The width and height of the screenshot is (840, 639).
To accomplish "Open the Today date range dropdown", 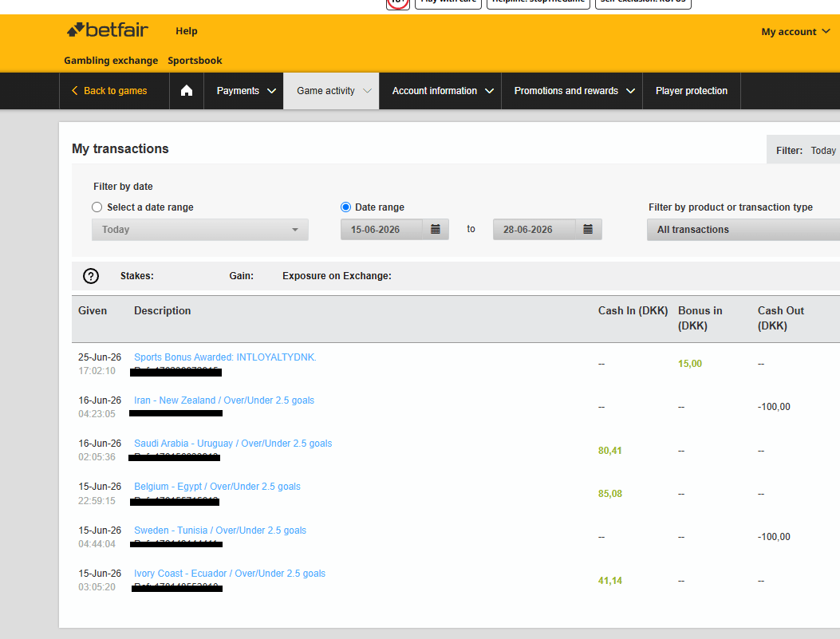I will pyautogui.click(x=199, y=229).
